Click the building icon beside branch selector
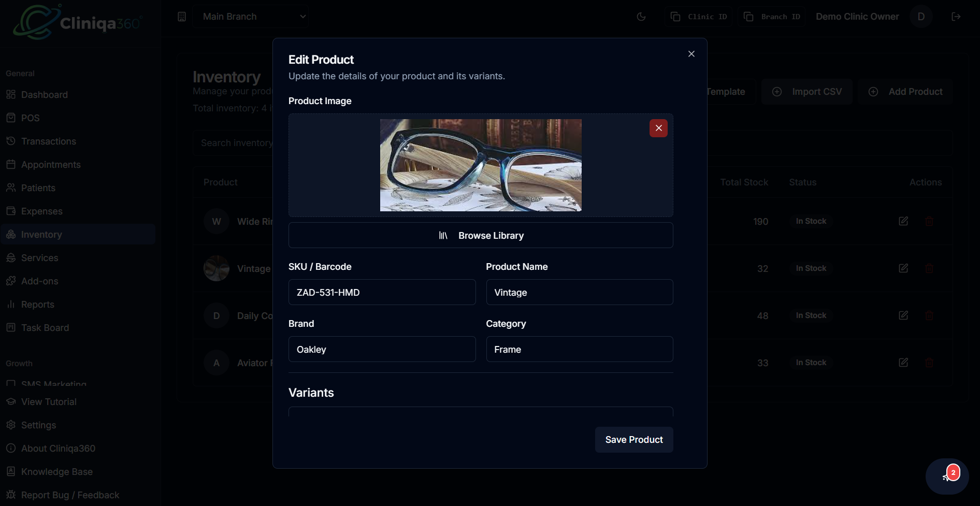Viewport: 980px width, 506px height. tap(182, 17)
